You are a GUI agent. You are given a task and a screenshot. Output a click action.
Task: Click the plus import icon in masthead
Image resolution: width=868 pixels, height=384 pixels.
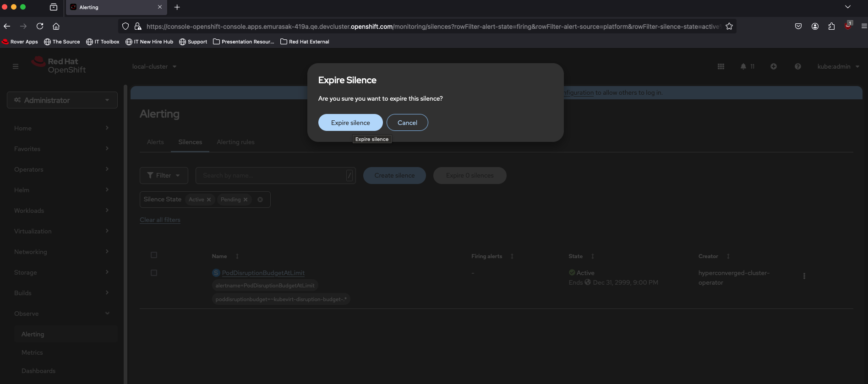coord(774,66)
